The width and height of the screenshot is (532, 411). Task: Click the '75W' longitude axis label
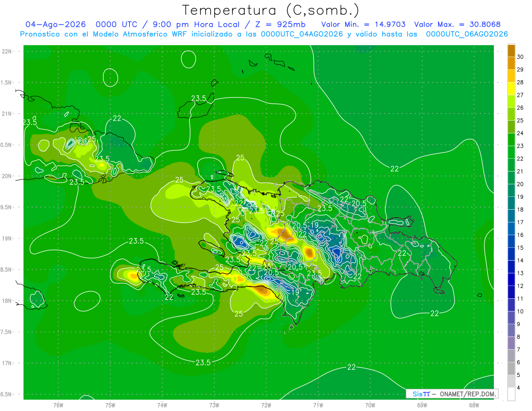click(x=110, y=405)
